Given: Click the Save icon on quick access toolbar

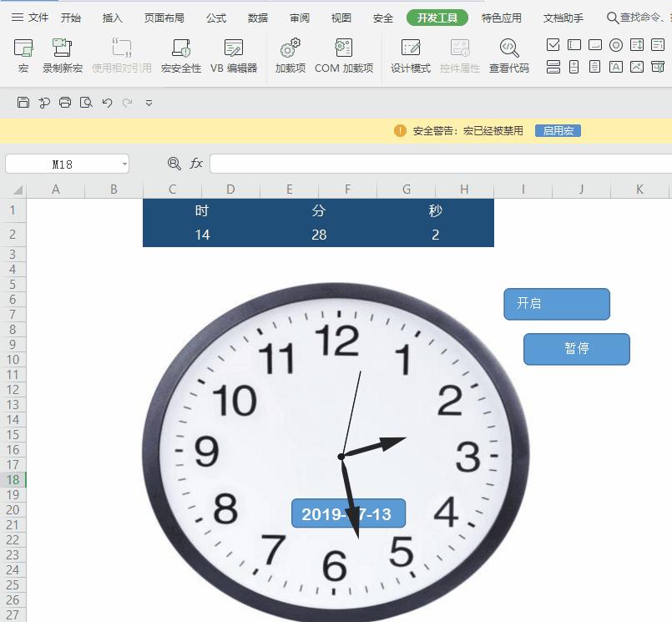Looking at the screenshot, I should tap(23, 101).
